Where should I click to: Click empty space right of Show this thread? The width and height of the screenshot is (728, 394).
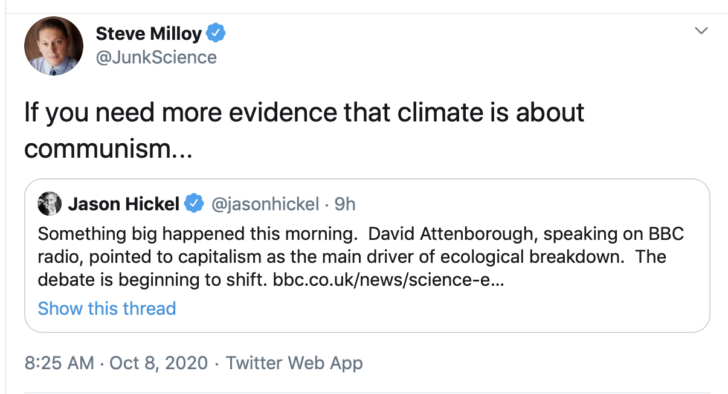coord(441,309)
